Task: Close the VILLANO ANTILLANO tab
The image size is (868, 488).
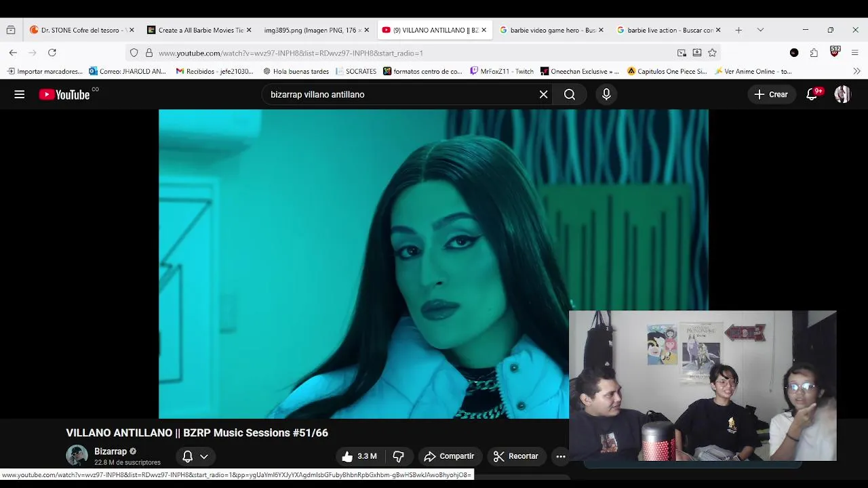Action: click(x=484, y=30)
